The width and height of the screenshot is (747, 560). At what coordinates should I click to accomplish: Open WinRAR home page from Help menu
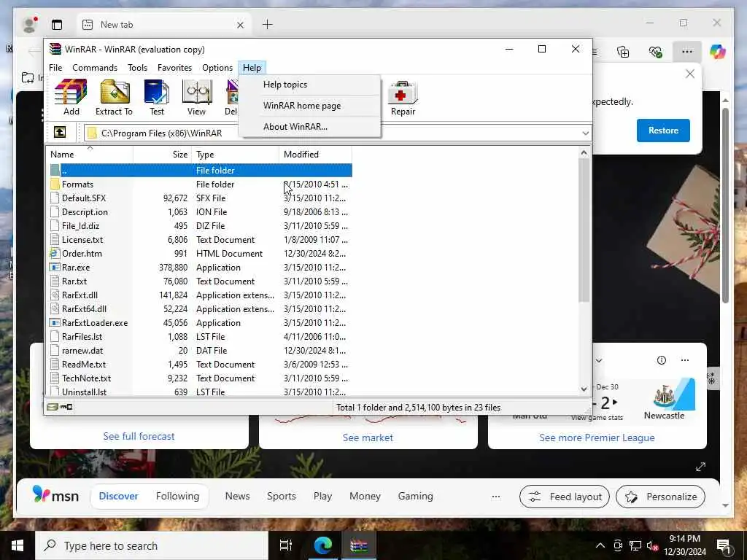[x=309, y=106]
